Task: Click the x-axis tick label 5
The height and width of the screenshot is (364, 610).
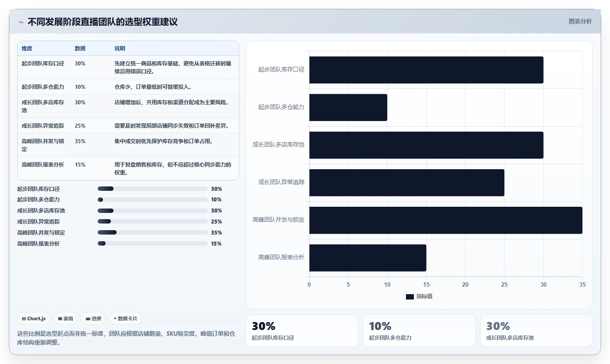Action: 348,285
